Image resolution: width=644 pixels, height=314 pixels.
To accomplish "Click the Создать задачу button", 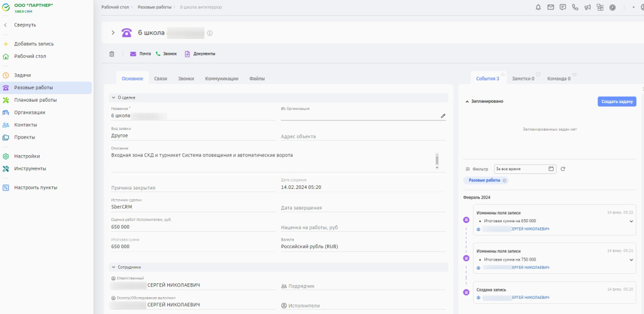I will coord(616,101).
